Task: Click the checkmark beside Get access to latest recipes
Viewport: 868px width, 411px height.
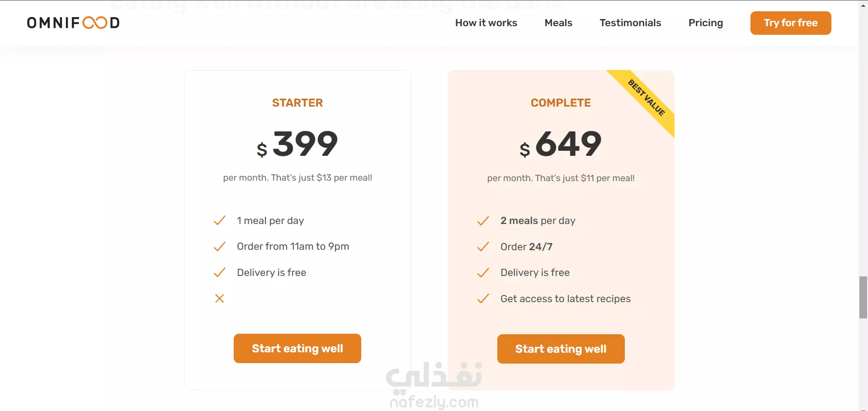Action: pyautogui.click(x=483, y=299)
